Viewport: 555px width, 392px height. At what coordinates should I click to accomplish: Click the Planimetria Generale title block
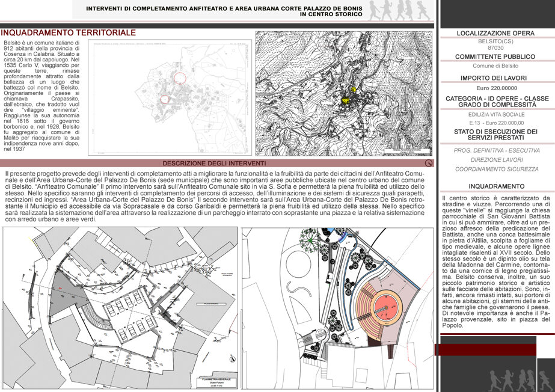(x=216, y=383)
